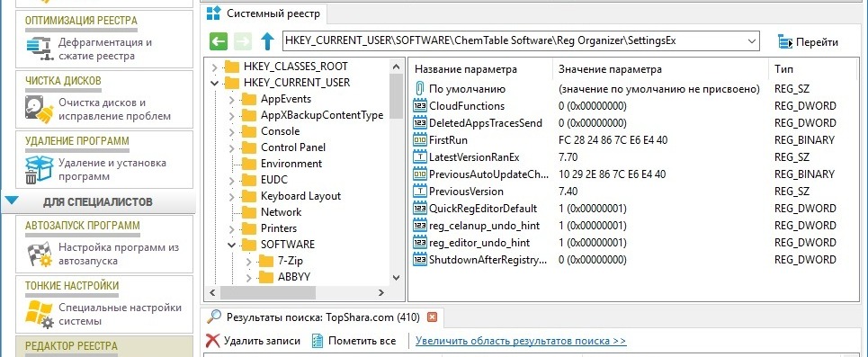Click the PreviousVersion string icon
The image size is (868, 357).
pos(419,192)
